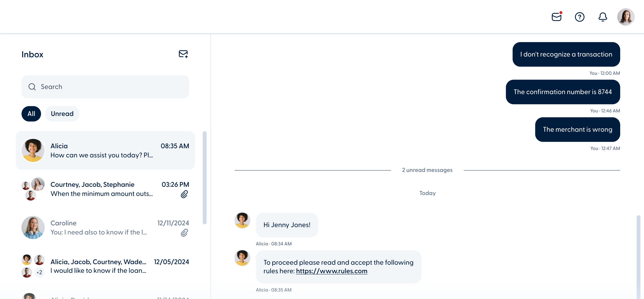Open Caroline's conversation from 12/11/2024

(x=105, y=227)
